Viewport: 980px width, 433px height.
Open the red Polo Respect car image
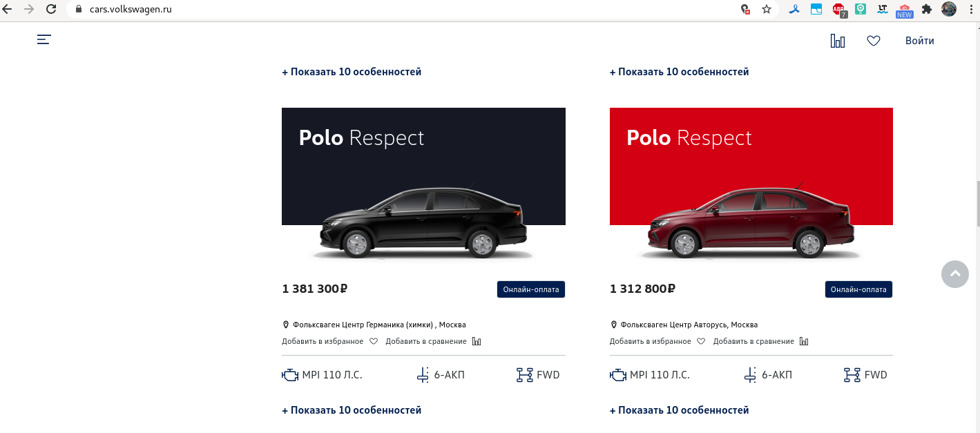(x=751, y=185)
